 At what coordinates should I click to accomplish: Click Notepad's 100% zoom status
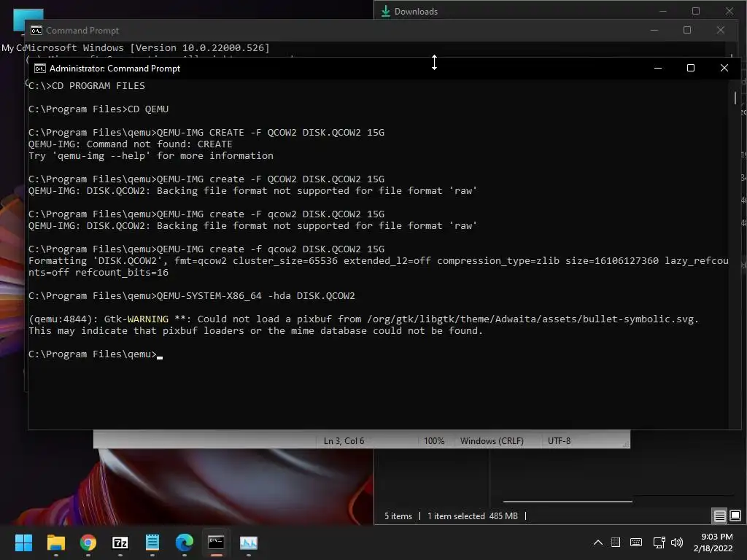tap(433, 441)
